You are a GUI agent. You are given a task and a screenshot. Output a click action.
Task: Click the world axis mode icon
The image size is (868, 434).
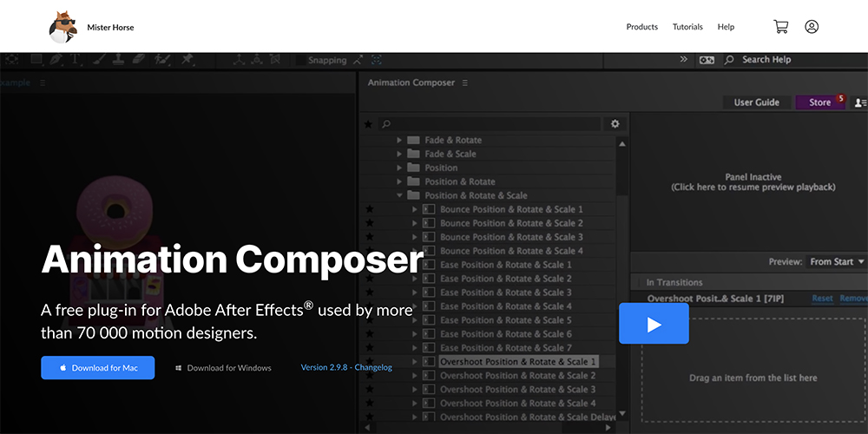coord(257,60)
